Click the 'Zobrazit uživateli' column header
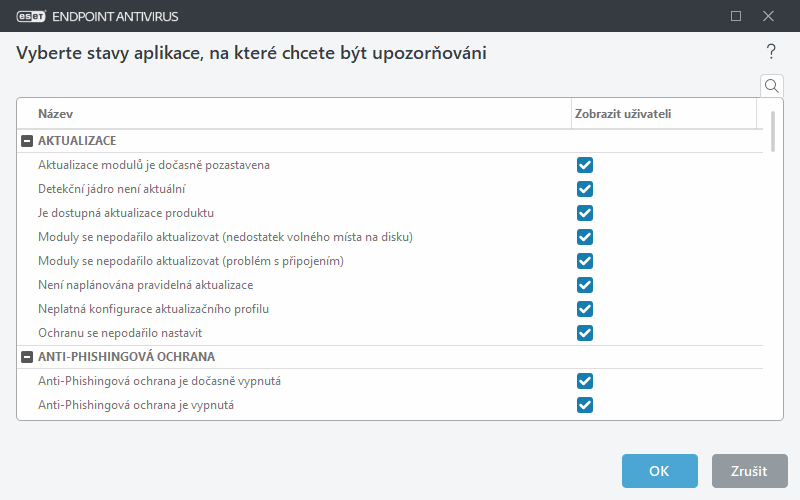 point(664,114)
